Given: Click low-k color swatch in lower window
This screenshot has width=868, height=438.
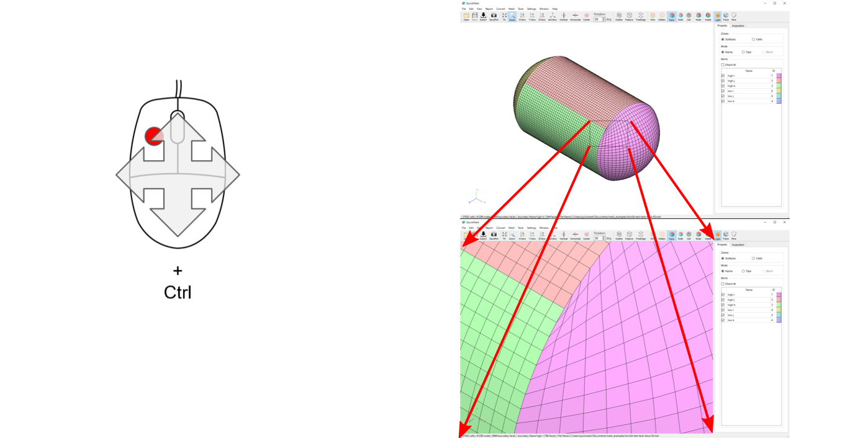Looking at the screenshot, I should tap(779, 320).
